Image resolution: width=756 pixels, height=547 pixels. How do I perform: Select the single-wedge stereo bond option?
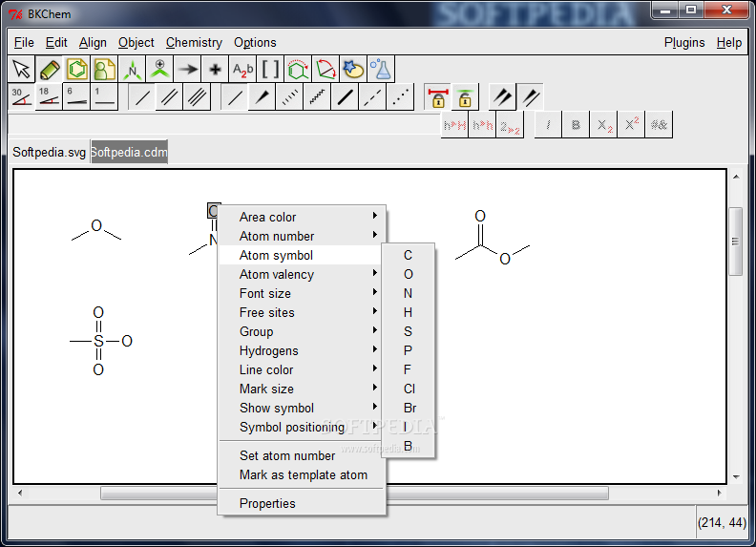(531, 97)
